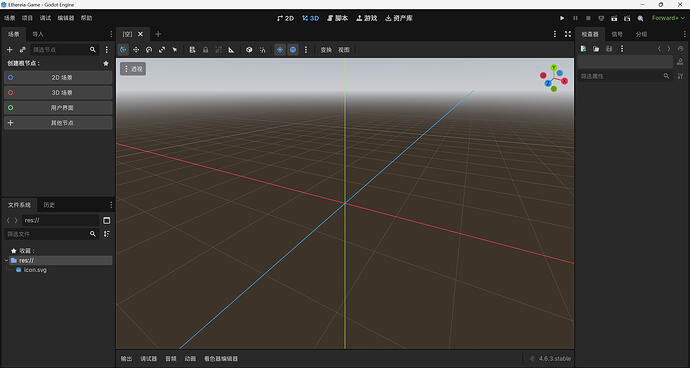Select the arrow Select mode tool
The height and width of the screenshot is (368, 690).
(175, 50)
